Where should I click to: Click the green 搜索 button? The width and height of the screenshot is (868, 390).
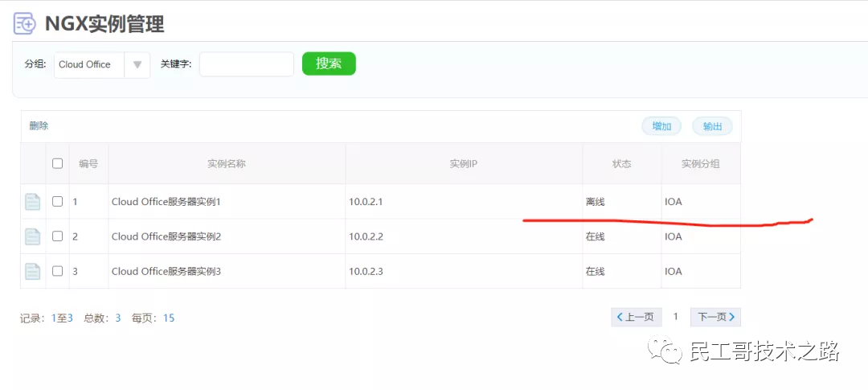coord(329,64)
